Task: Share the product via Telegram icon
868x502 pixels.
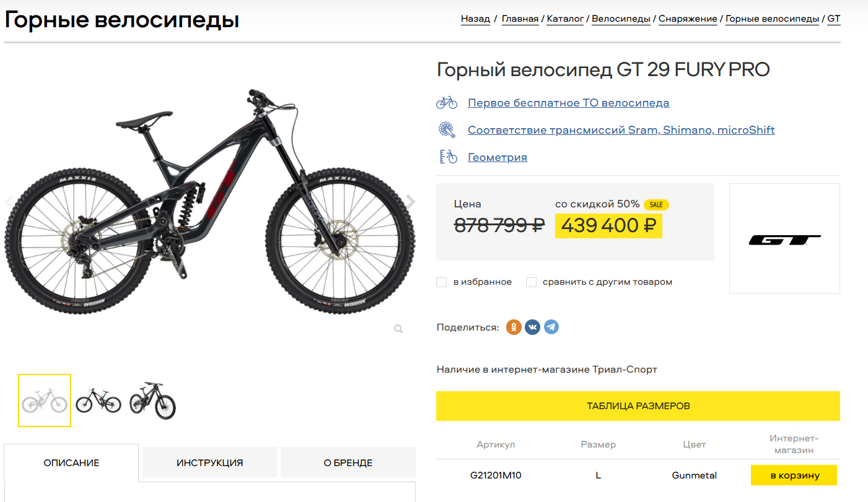Action: [551, 327]
